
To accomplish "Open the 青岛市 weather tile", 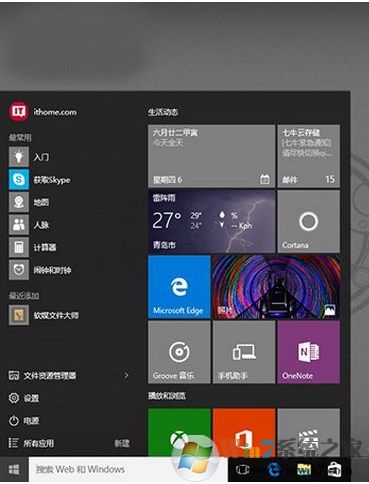I will point(212,221).
